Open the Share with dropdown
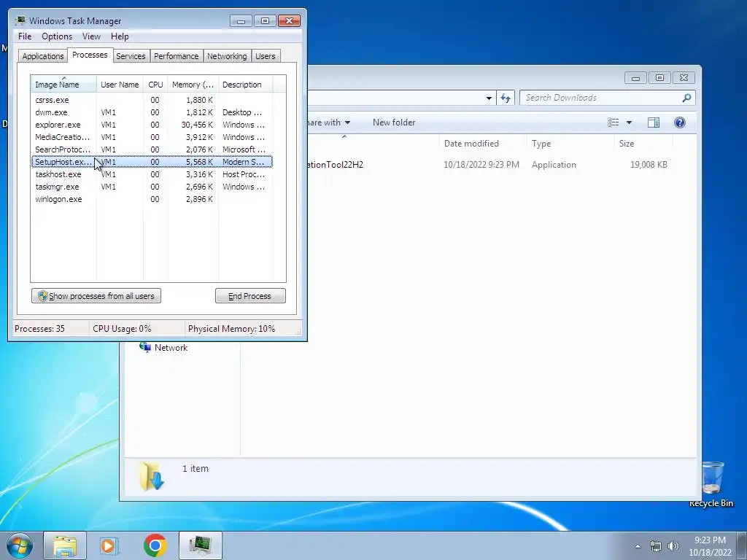The height and width of the screenshot is (560, 747). 328,122
